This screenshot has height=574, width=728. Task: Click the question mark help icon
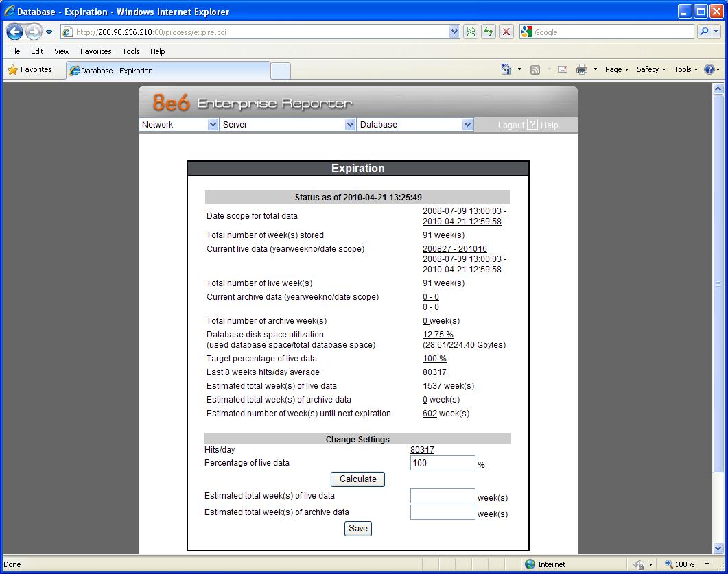coord(532,125)
